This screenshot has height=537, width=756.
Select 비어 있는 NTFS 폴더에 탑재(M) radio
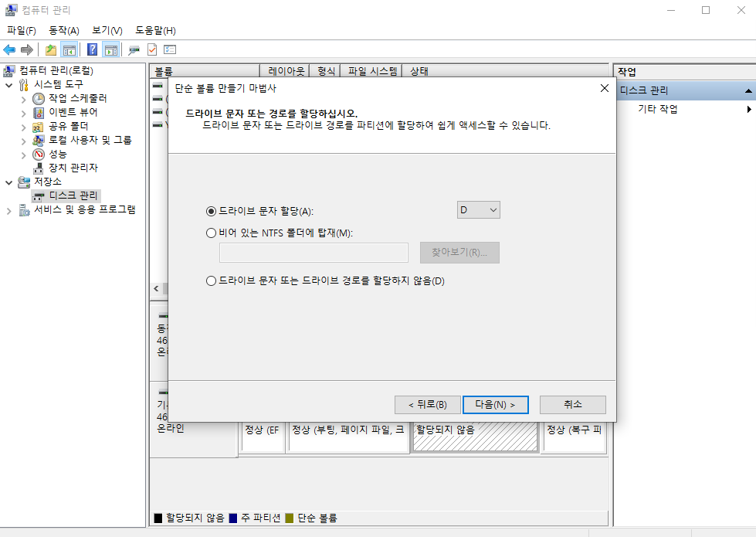(x=211, y=233)
